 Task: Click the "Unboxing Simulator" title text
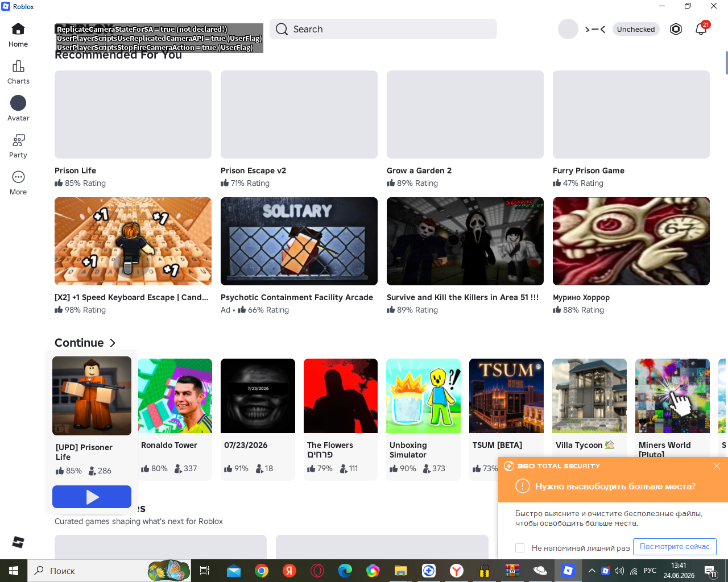(408, 450)
